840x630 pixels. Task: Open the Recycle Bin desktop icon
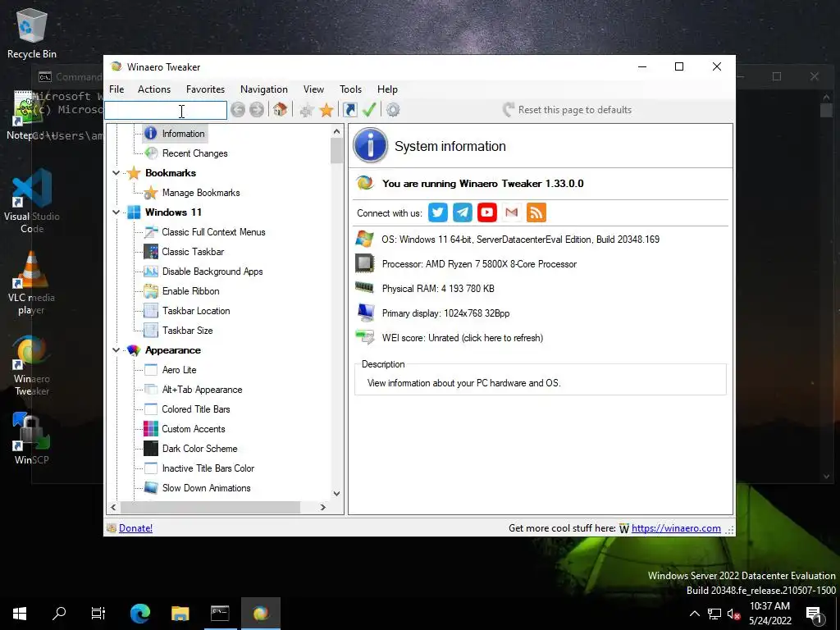coord(32,33)
